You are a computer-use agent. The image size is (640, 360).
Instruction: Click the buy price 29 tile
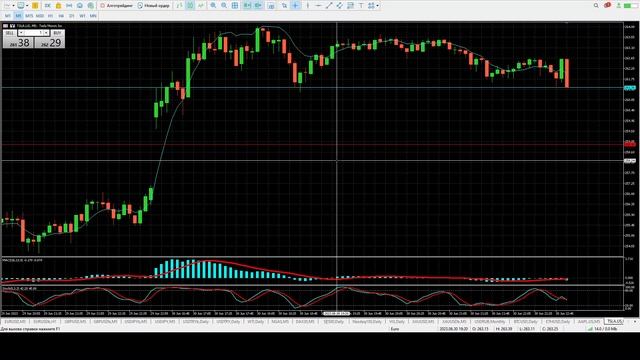point(50,42)
